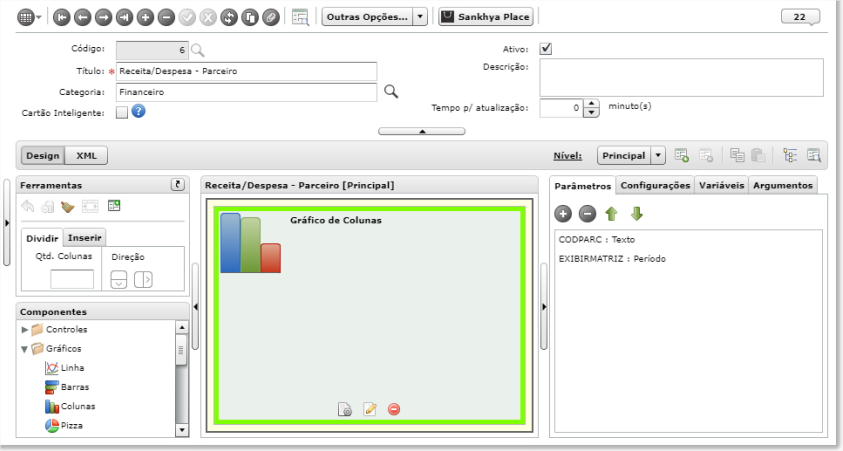Enable Cartão Inteligente checkbox

(122, 112)
